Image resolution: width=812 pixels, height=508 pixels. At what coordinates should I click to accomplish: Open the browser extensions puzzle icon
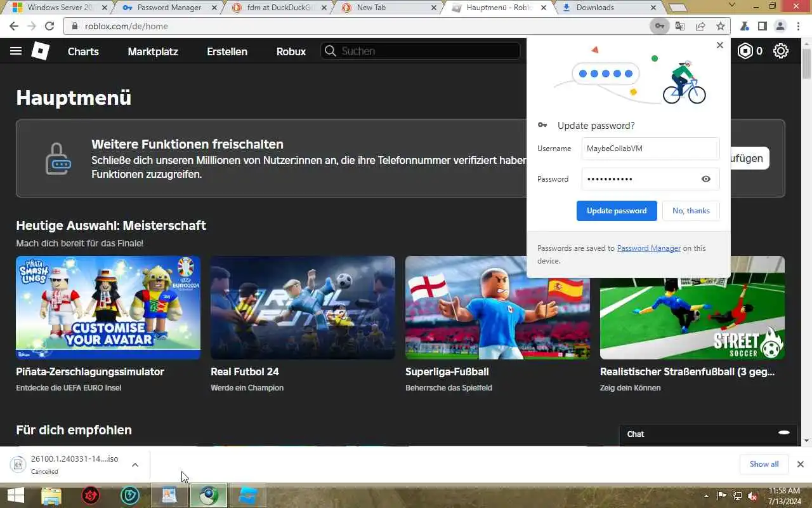pyautogui.click(x=745, y=26)
